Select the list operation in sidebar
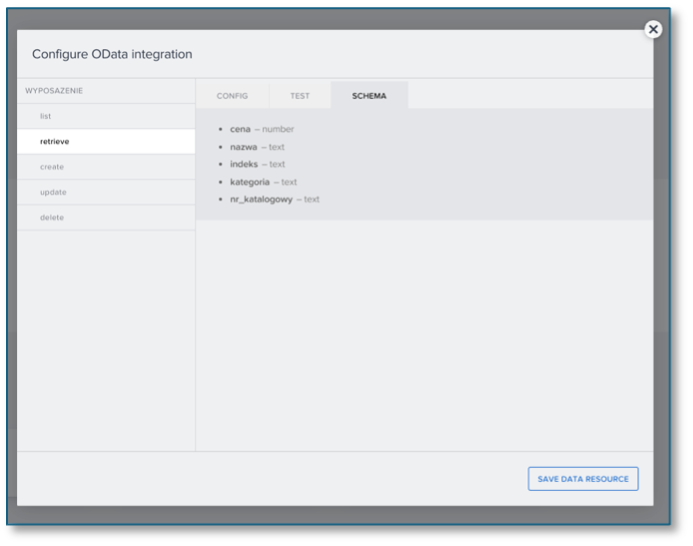Viewport: 693px width, 546px height. click(x=46, y=116)
